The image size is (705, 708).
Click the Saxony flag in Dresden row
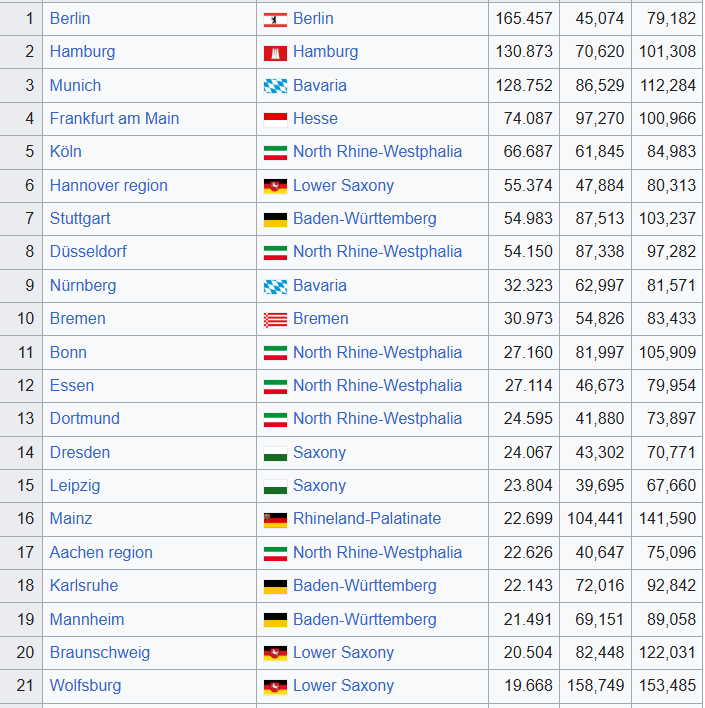(x=275, y=453)
